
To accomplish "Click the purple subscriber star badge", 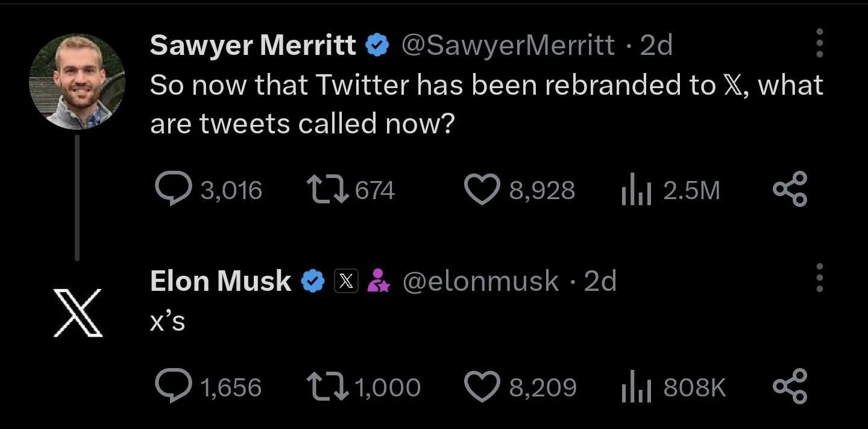I will pyautogui.click(x=378, y=281).
